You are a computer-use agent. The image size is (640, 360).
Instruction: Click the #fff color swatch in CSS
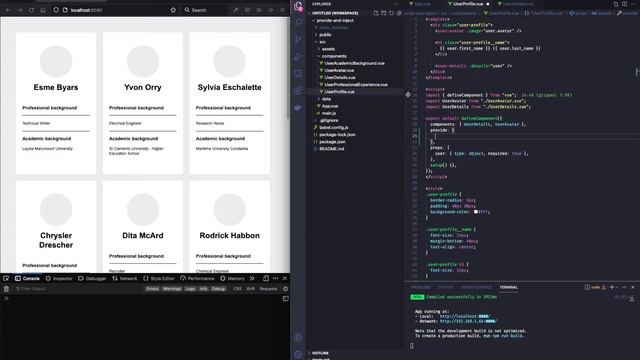476,212
